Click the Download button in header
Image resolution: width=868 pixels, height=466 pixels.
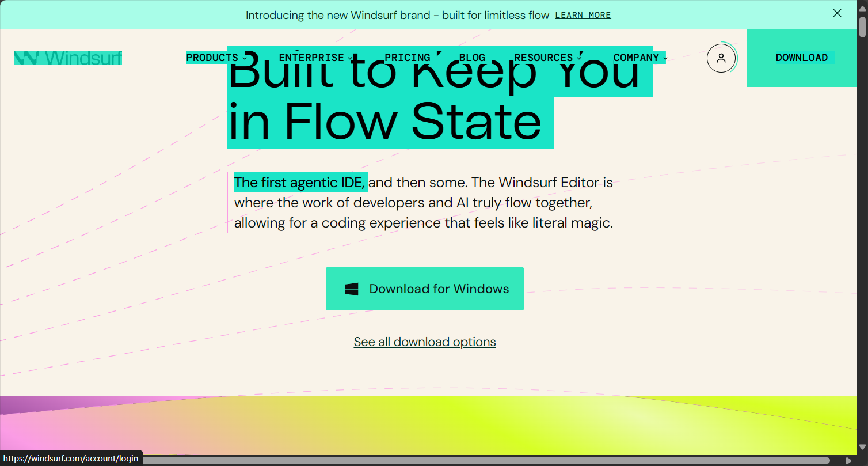802,58
